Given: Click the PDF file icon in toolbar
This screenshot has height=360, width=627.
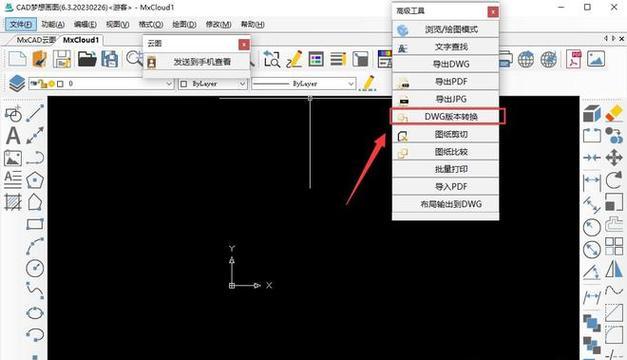Looking at the screenshot, I should coord(573,60).
